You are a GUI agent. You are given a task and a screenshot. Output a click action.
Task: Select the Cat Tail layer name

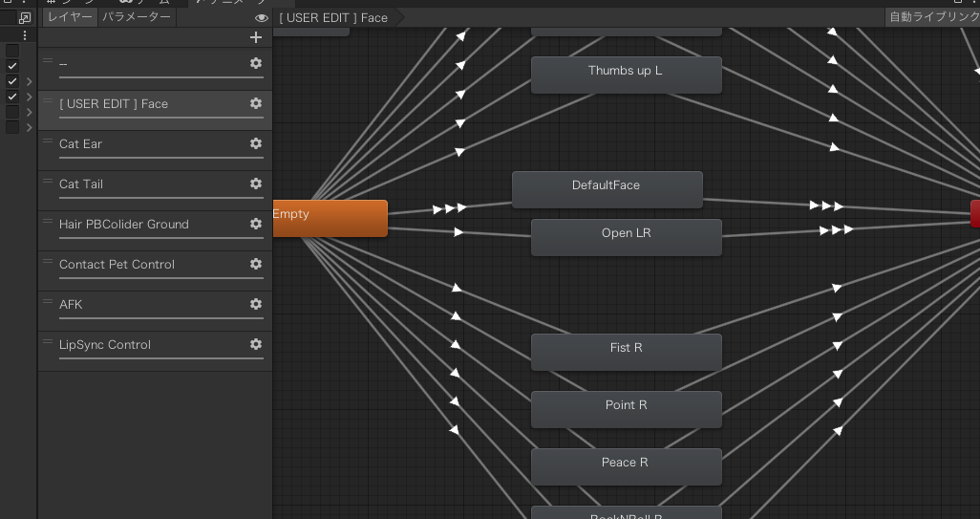pyautogui.click(x=81, y=184)
